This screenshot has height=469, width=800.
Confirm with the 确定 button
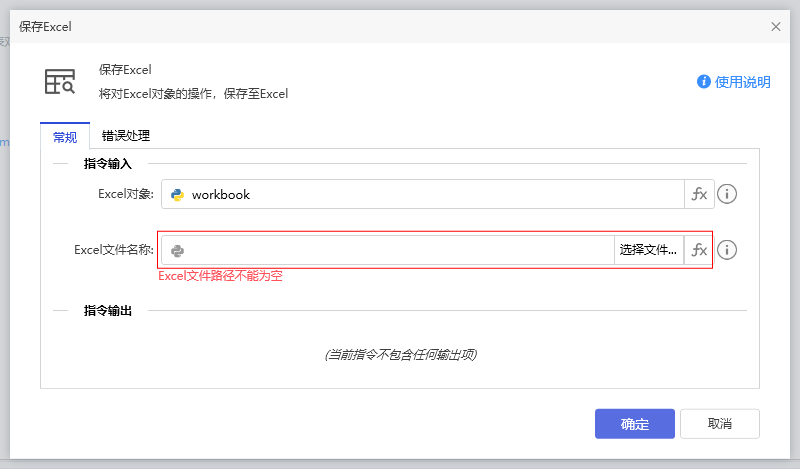point(634,423)
